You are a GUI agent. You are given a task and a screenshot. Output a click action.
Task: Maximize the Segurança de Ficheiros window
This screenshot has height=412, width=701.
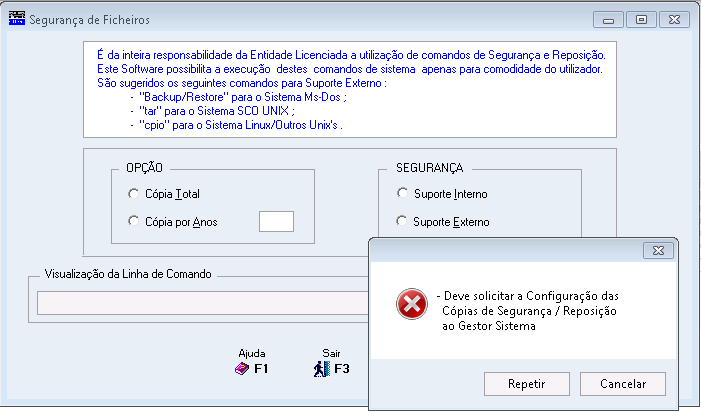pos(641,20)
